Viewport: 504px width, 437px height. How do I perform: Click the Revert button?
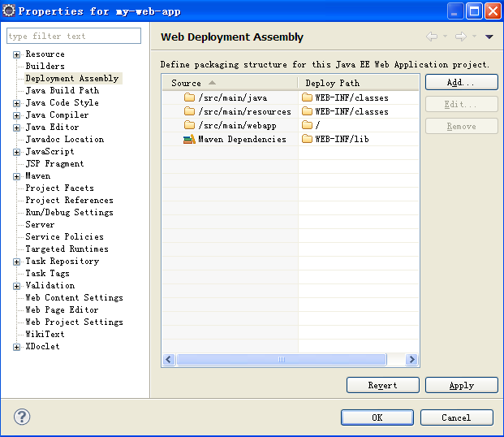[x=383, y=385]
